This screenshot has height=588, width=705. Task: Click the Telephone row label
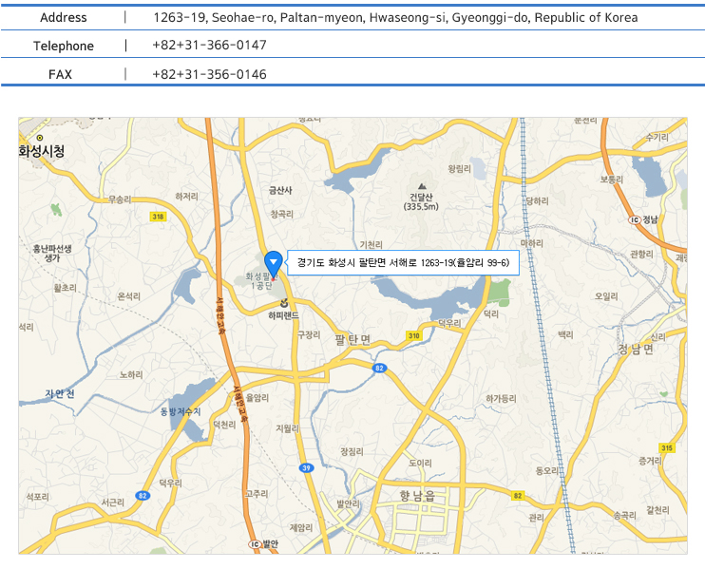(64, 46)
